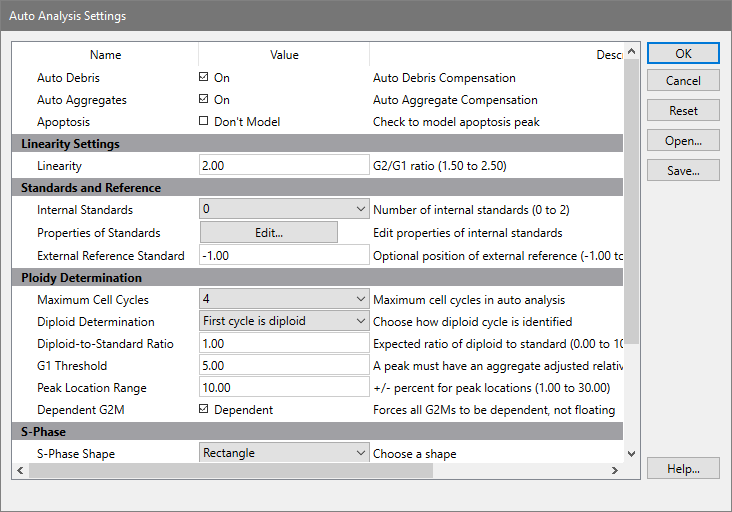Click the Properties of Standards label
Viewport: 732px width, 512px height.
pyautogui.click(x=99, y=232)
